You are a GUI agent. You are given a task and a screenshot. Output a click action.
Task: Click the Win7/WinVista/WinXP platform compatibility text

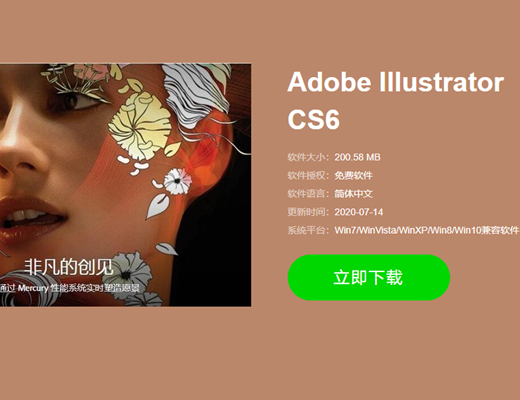pos(427,230)
